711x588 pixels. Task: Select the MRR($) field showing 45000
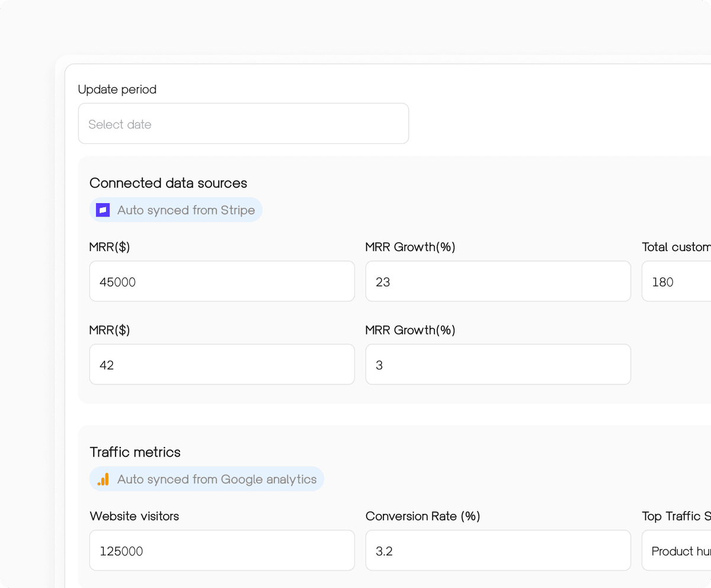tap(222, 281)
